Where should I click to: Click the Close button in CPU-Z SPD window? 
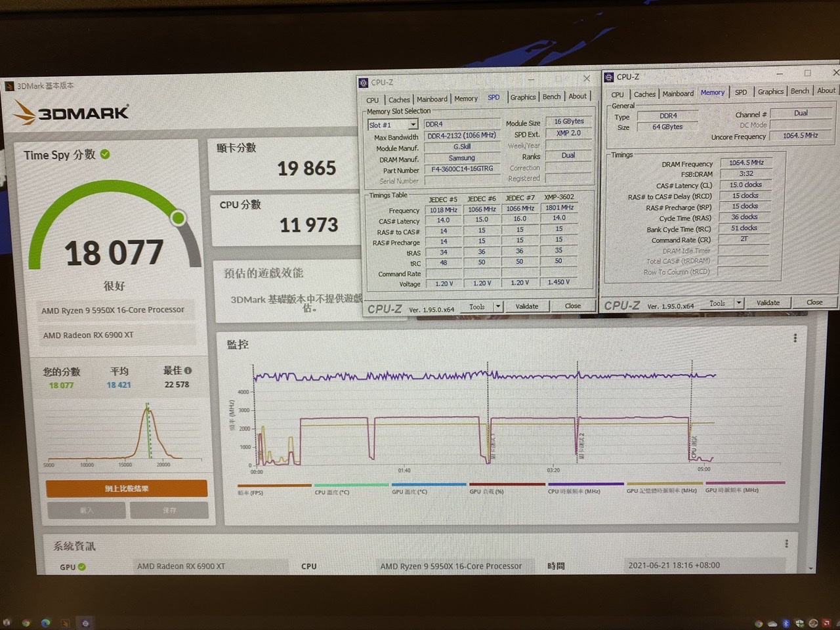point(573,306)
